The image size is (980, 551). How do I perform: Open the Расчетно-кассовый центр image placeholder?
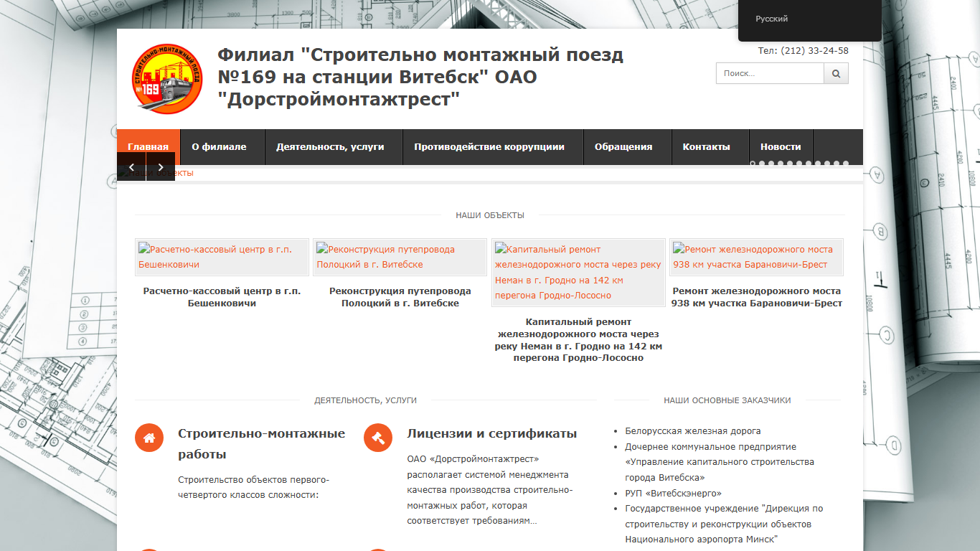click(222, 257)
